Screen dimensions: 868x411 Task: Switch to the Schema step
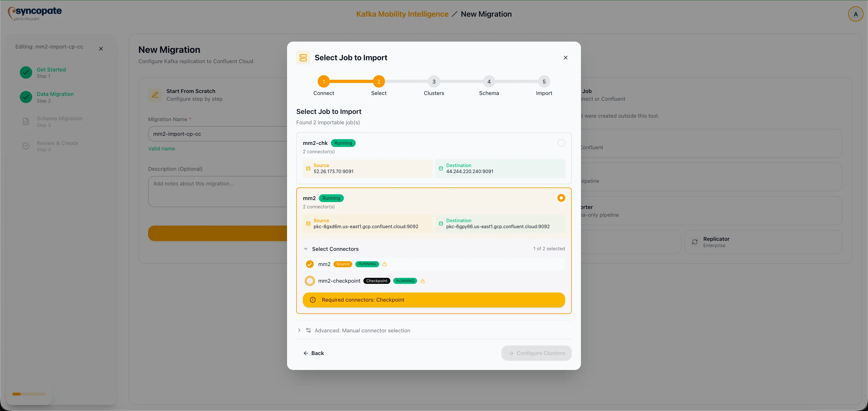489,81
